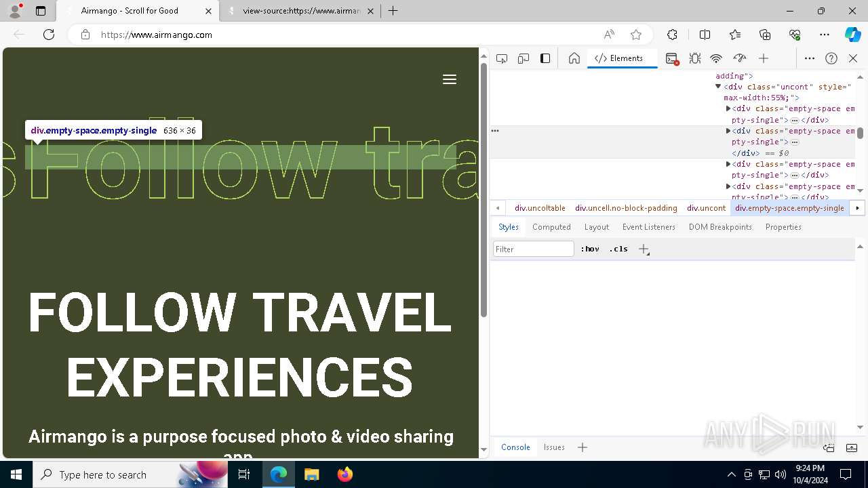Click page vertical scrollbar thumb
This screenshot has width=868, height=488.
484,190
